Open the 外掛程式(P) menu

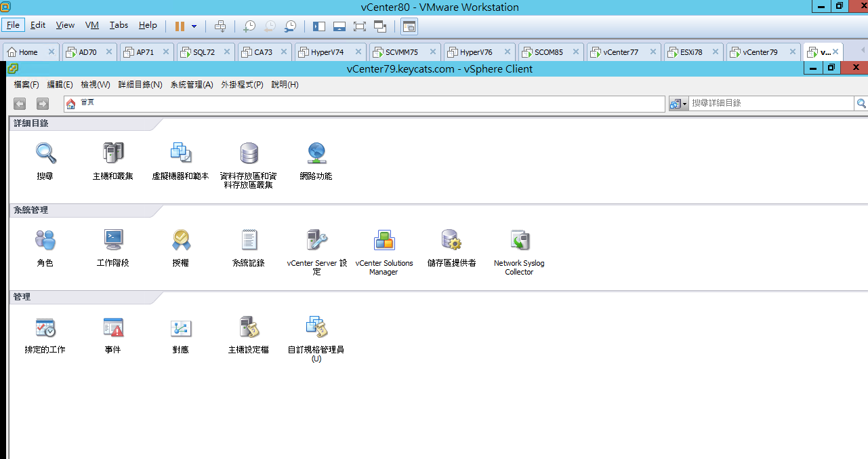[x=242, y=85]
